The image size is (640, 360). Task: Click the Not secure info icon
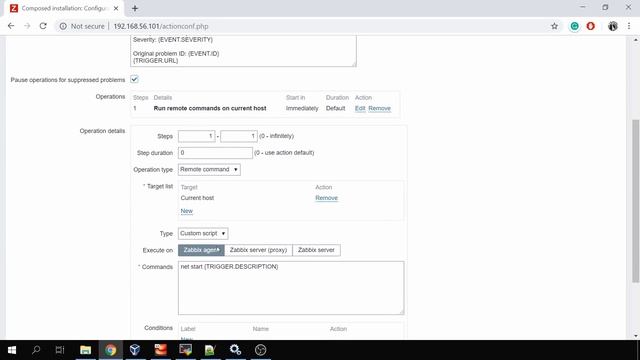click(63, 26)
